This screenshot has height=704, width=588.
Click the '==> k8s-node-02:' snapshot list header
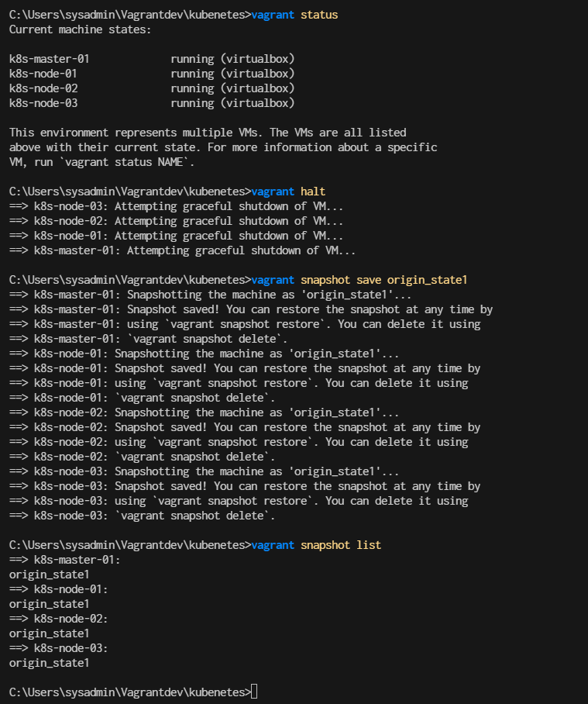coord(58,619)
